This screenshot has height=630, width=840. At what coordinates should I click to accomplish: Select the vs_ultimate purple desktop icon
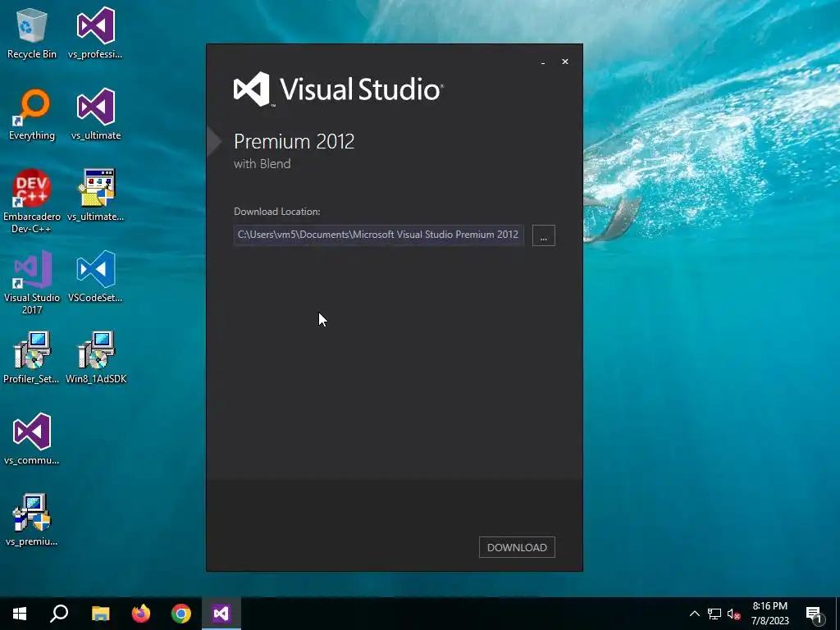point(96,115)
